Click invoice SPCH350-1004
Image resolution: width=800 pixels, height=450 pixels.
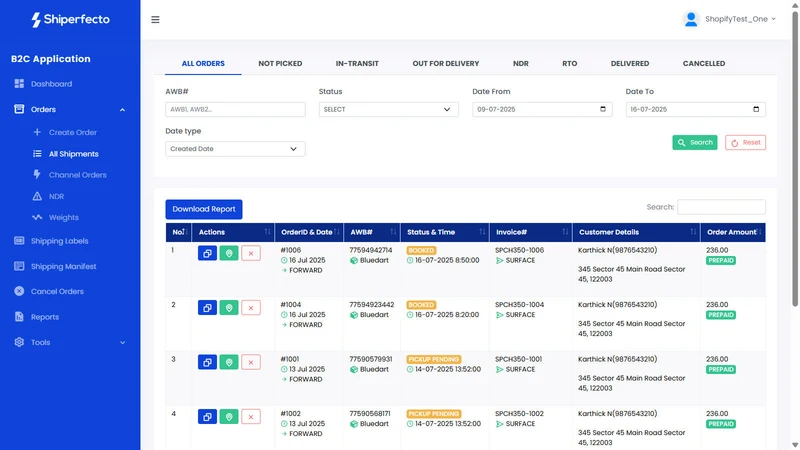(519, 305)
